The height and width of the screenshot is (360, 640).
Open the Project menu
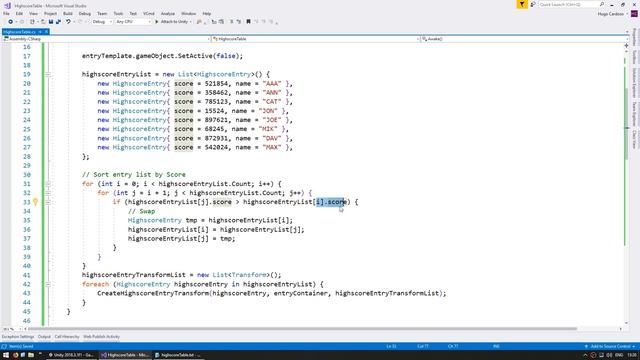click(x=51, y=13)
